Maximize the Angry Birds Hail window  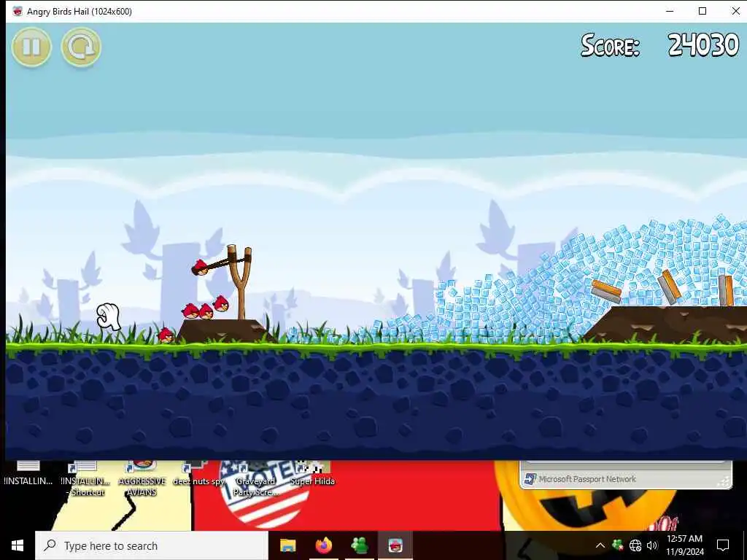(703, 11)
